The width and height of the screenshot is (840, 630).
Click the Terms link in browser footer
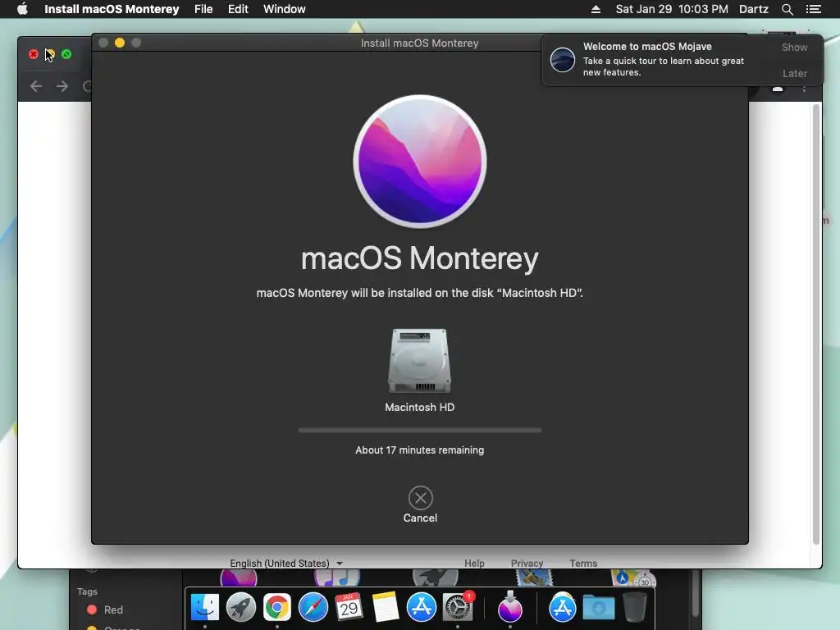583,563
